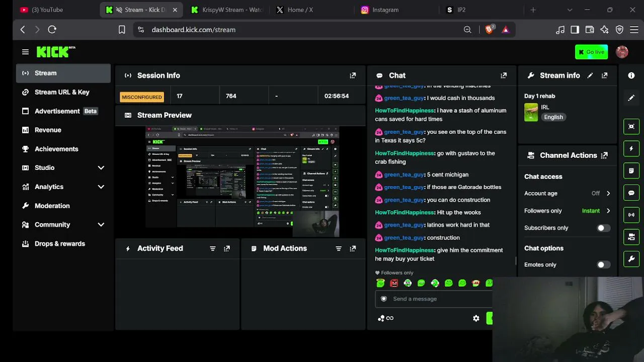Click the Brave shields icon
Image resolution: width=644 pixels, height=362 pixels.
tap(489, 30)
